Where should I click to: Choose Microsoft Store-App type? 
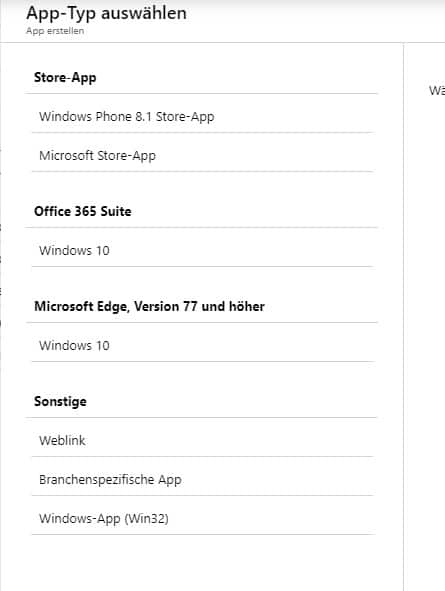pyautogui.click(x=203, y=156)
